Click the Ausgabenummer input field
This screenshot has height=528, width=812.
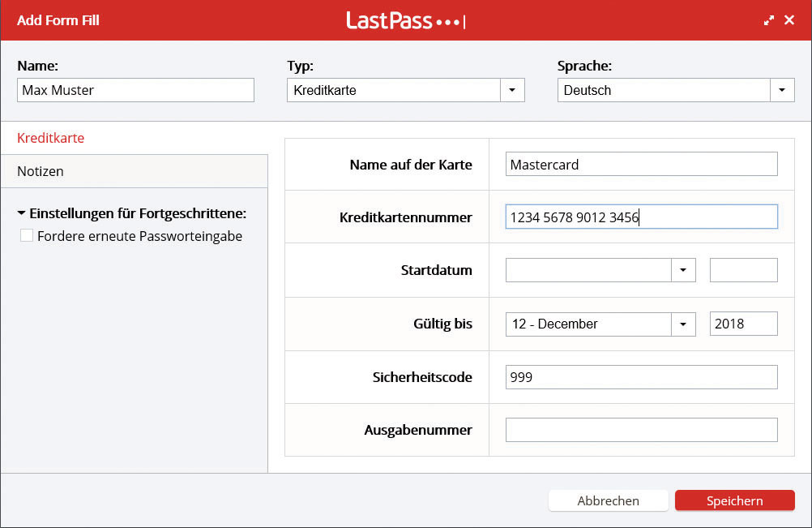642,430
